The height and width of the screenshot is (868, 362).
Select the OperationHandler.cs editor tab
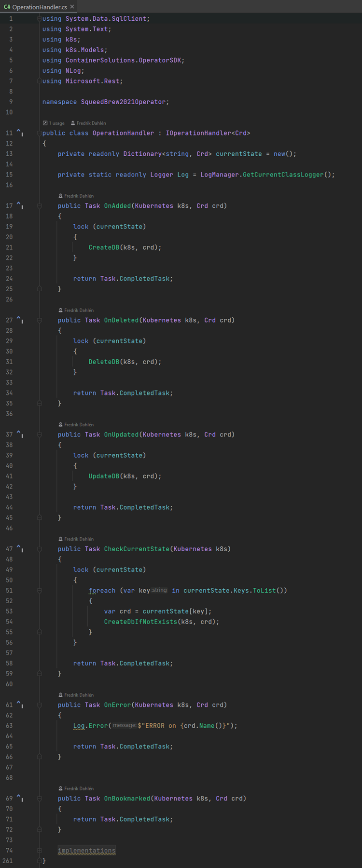pyautogui.click(x=39, y=7)
